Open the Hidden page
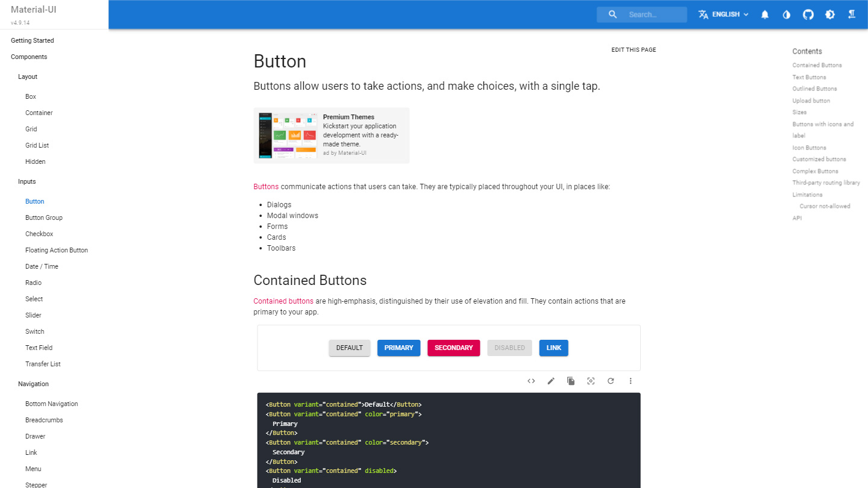 point(36,161)
